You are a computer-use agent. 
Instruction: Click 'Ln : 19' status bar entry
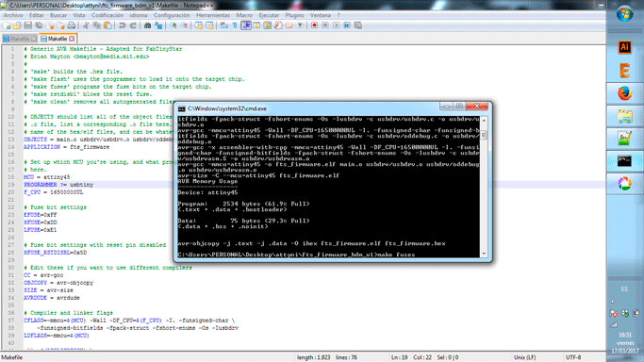[x=399, y=357]
